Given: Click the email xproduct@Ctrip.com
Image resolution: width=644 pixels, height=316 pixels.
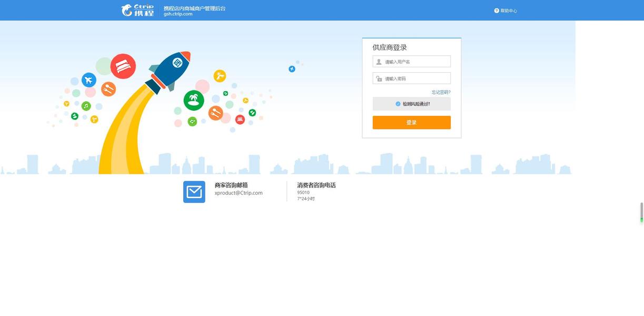Looking at the screenshot, I should coord(239,193).
